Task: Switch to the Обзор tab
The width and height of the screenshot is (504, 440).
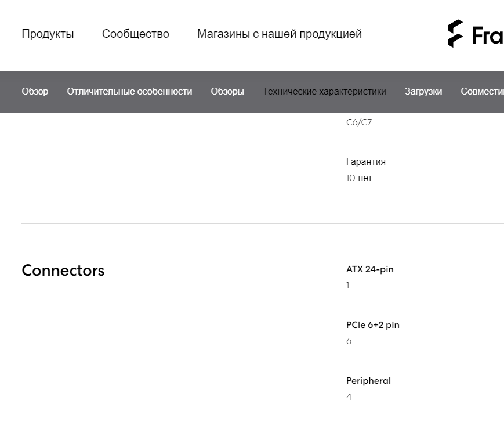Action: point(35,91)
